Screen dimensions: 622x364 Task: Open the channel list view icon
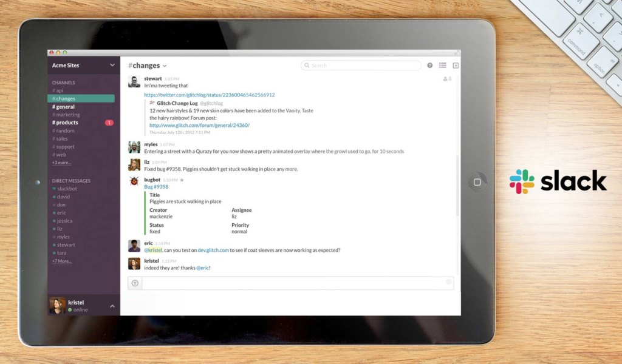click(x=443, y=66)
